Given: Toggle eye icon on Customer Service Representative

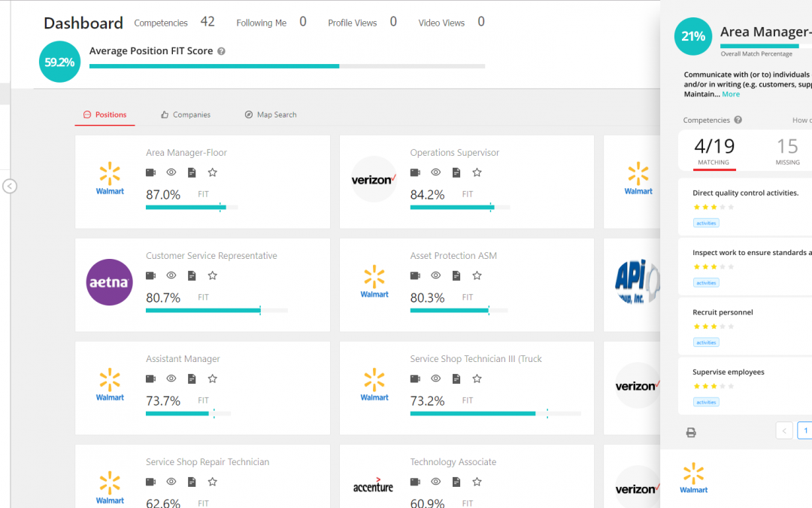Looking at the screenshot, I should 171,275.
